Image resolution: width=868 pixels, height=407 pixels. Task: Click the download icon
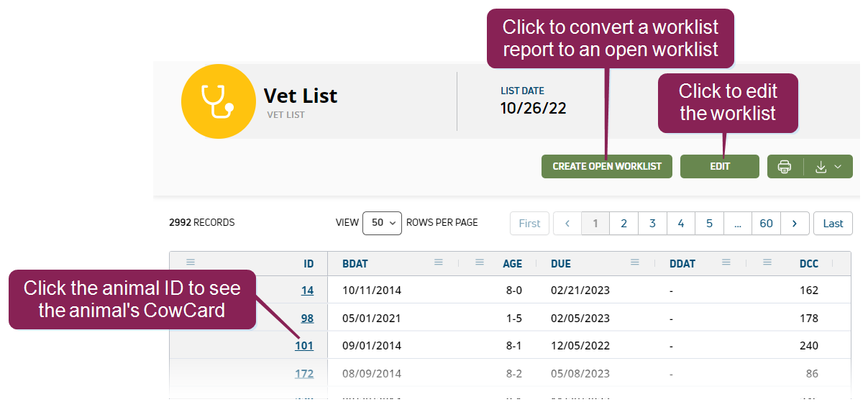(821, 167)
